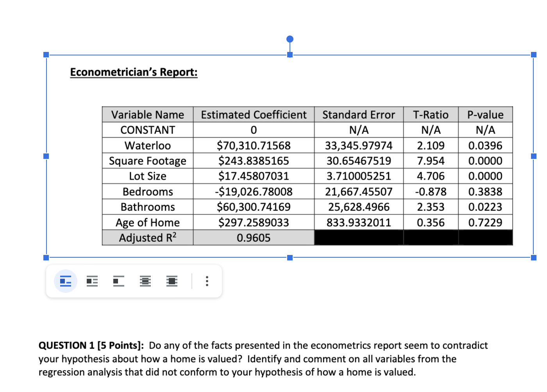Click the "Waterloo" variable cell

[x=148, y=146]
